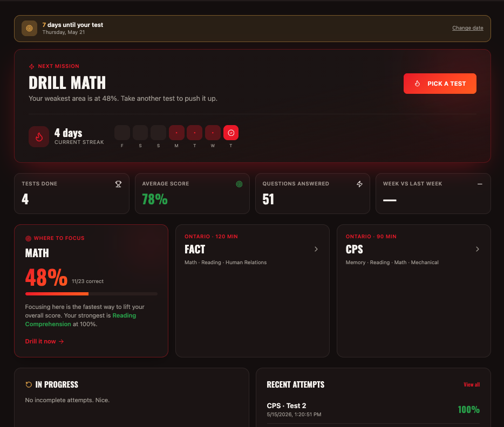Click the flame streak icon
504x427 pixels.
tap(39, 137)
